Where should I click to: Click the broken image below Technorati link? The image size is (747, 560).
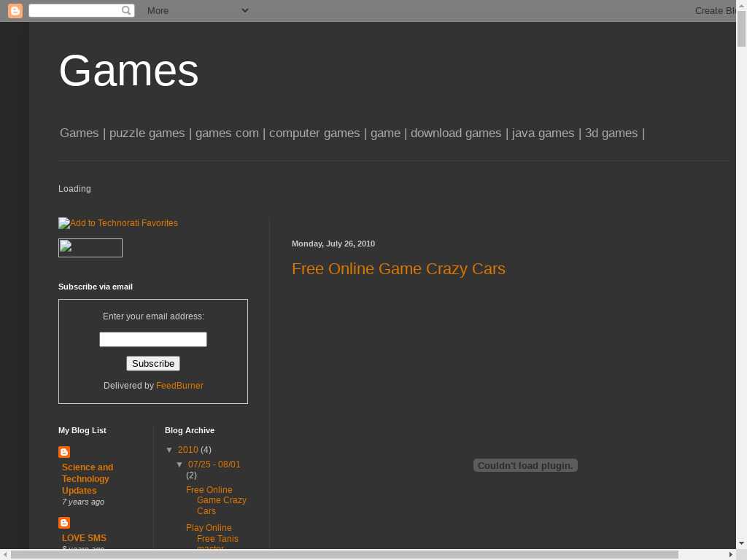click(90, 248)
